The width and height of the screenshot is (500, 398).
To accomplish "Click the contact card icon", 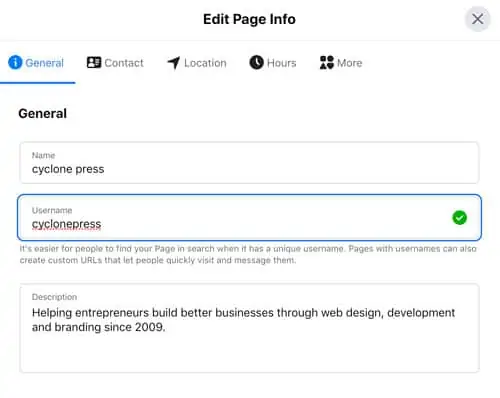I will (94, 62).
